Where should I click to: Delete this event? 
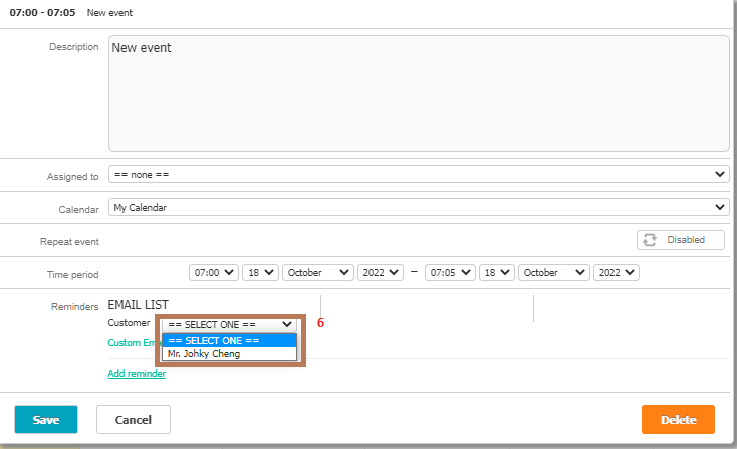click(677, 420)
